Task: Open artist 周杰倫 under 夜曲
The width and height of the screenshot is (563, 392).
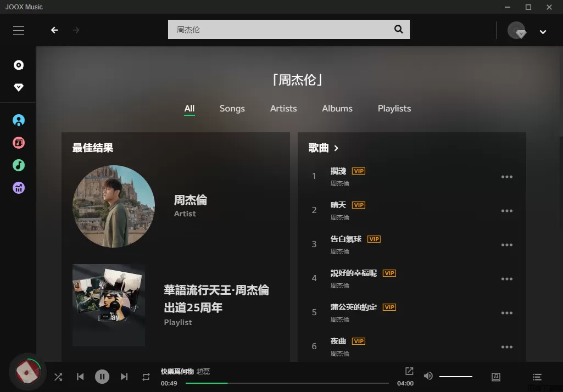Action: click(x=339, y=354)
